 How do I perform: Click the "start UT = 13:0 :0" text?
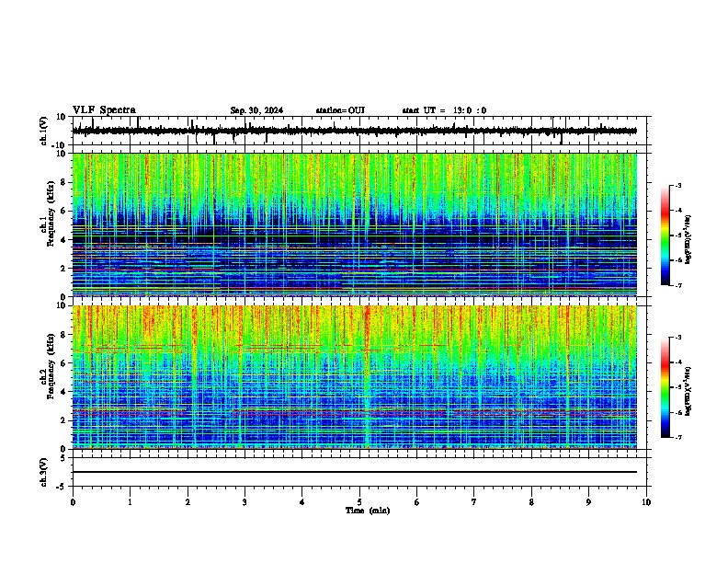tap(444, 110)
